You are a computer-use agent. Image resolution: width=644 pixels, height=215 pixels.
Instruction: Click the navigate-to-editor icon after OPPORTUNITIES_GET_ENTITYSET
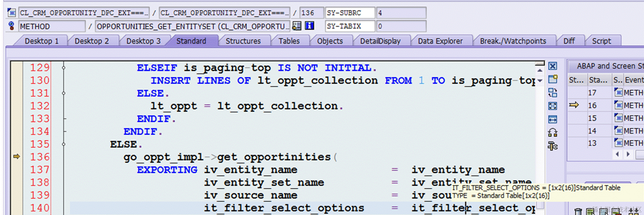tap(297, 26)
